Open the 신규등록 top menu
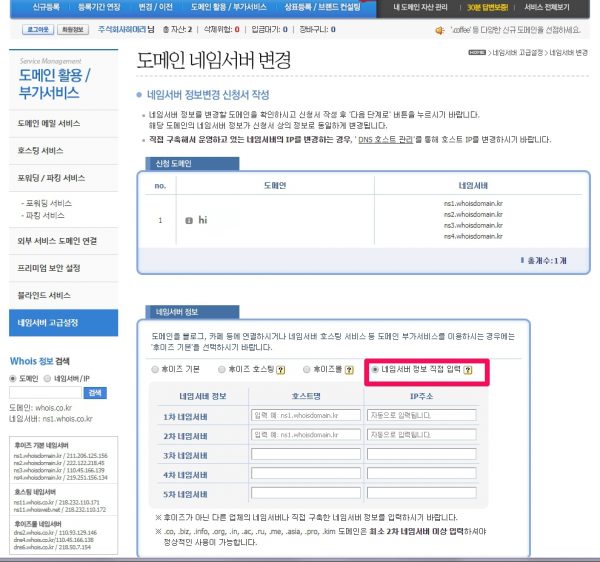The height and width of the screenshot is (562, 600). point(46,7)
